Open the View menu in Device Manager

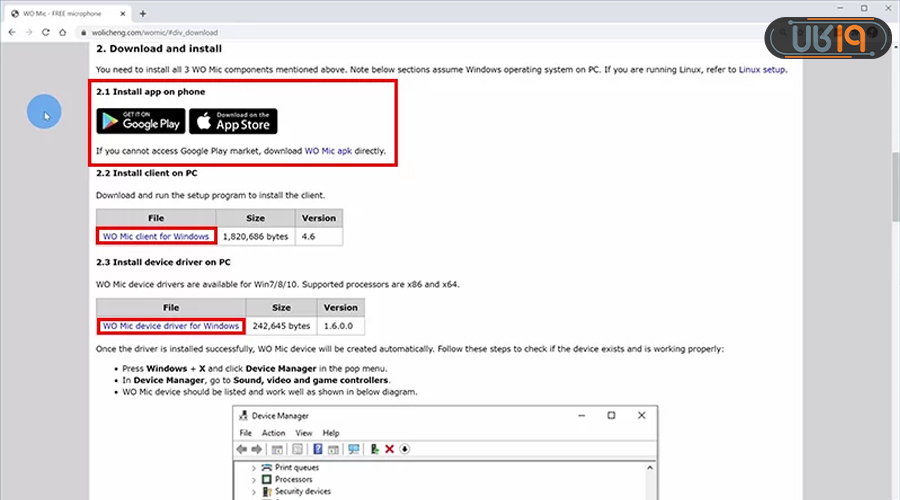304,433
